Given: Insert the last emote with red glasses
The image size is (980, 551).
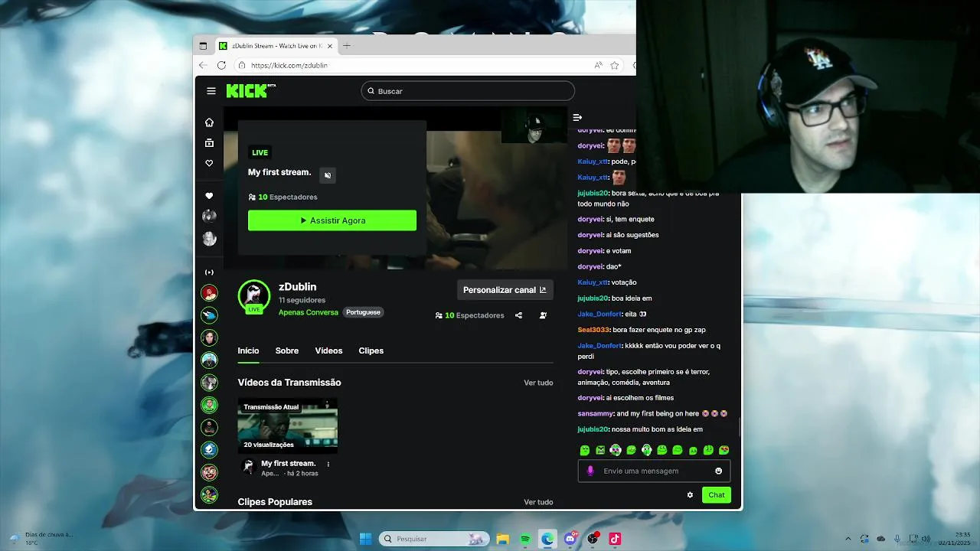Looking at the screenshot, I should click(x=724, y=450).
